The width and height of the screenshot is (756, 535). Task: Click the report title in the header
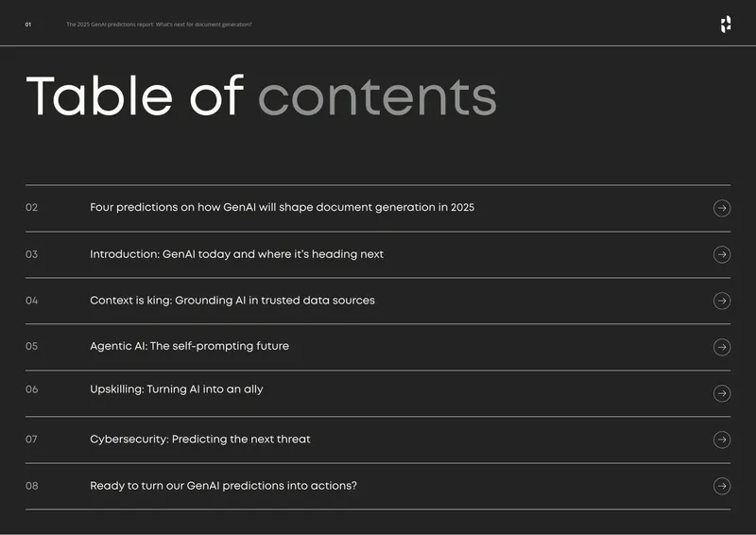159,25
